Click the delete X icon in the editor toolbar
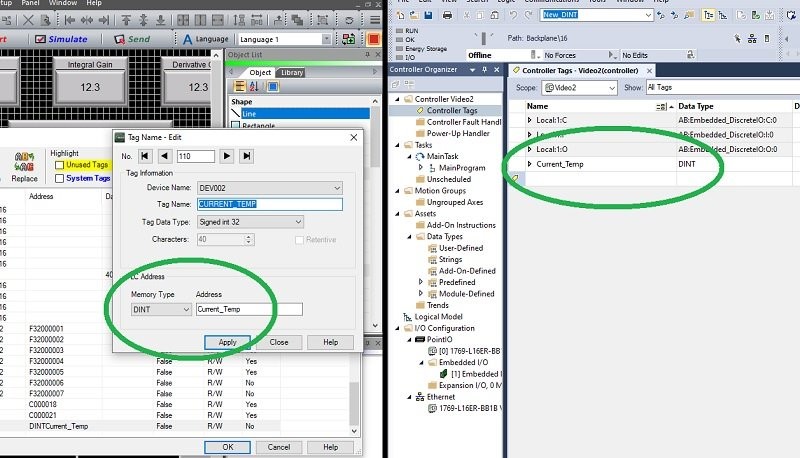Image resolution: width=800 pixels, height=458 pixels. click(x=28, y=20)
